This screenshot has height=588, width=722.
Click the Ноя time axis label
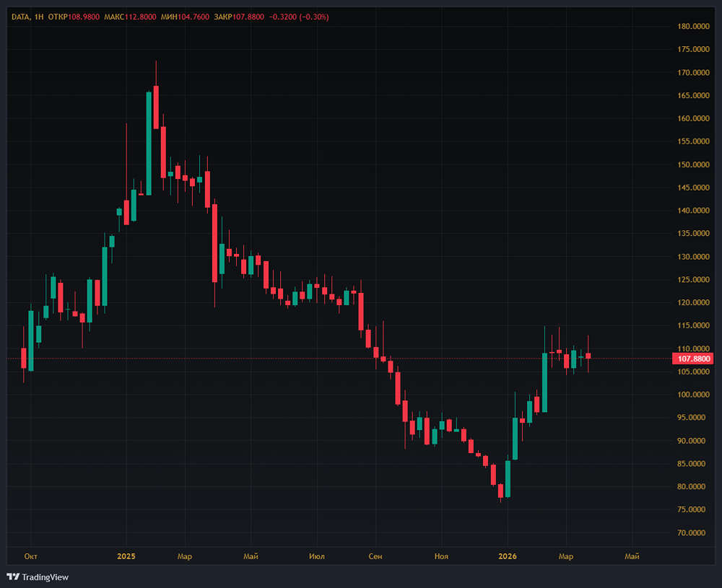tap(441, 556)
